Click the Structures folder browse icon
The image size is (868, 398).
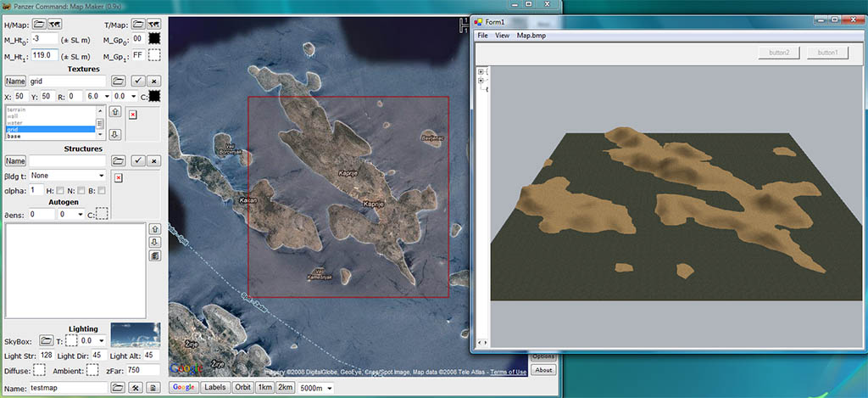click(x=119, y=160)
